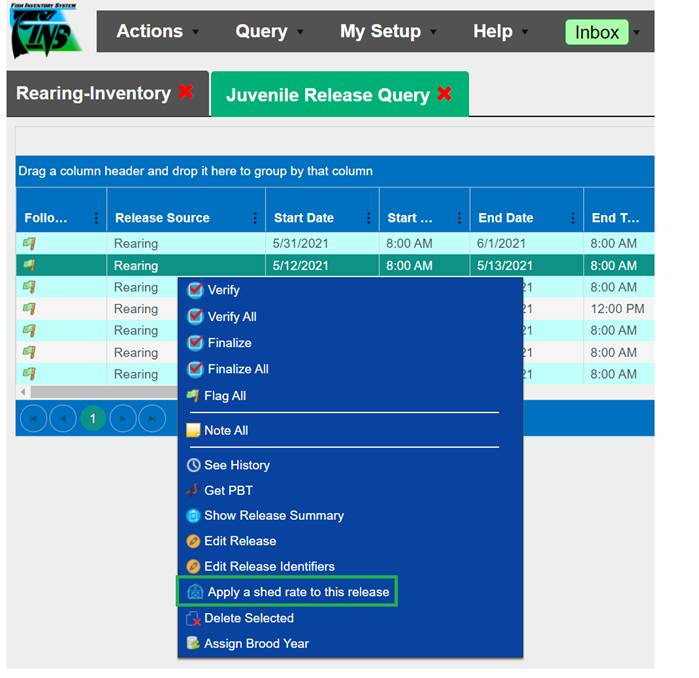Click the Delete Selected icon
This screenshot has width=699, height=678.
tap(193, 618)
